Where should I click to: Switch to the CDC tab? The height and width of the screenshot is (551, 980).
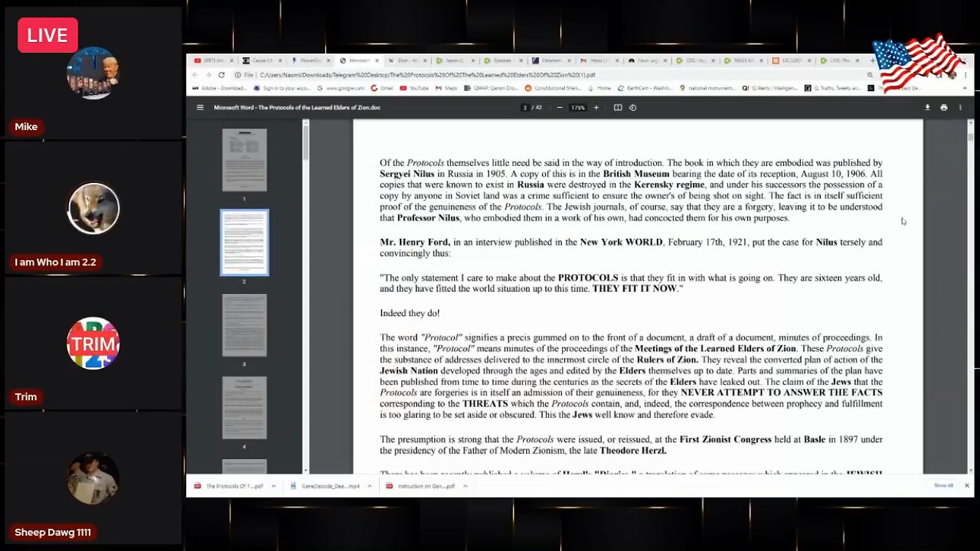coord(694,60)
